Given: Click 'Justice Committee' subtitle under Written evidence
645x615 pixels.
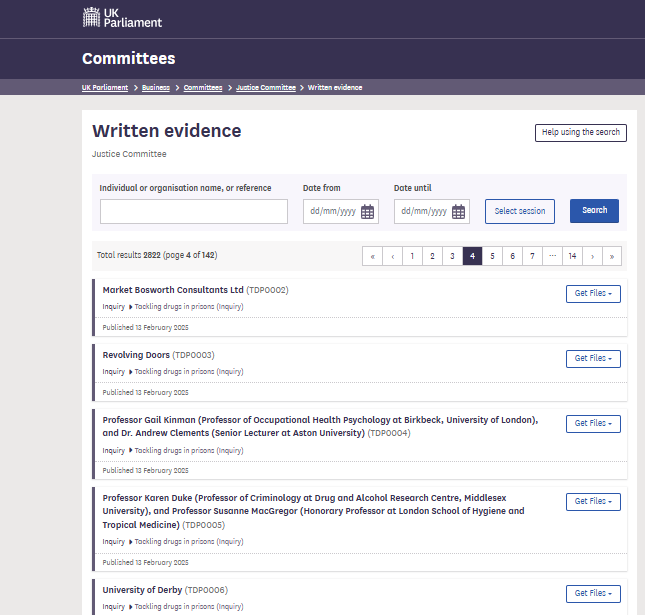Looking at the screenshot, I should click(x=129, y=154).
